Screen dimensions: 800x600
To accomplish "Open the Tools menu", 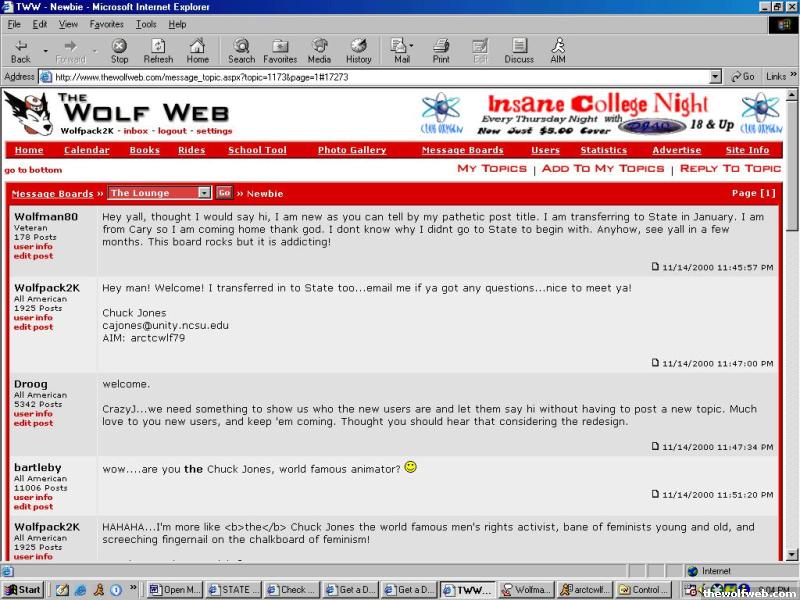I will pos(146,24).
